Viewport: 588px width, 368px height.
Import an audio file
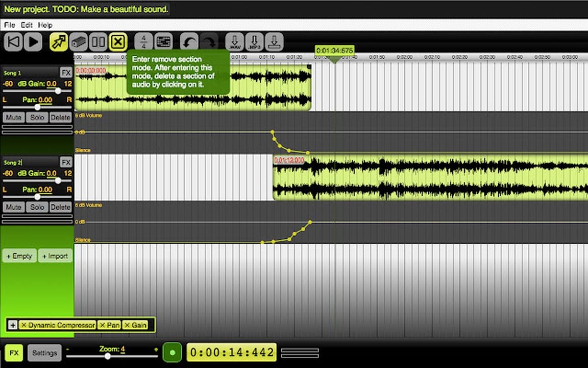click(x=55, y=256)
